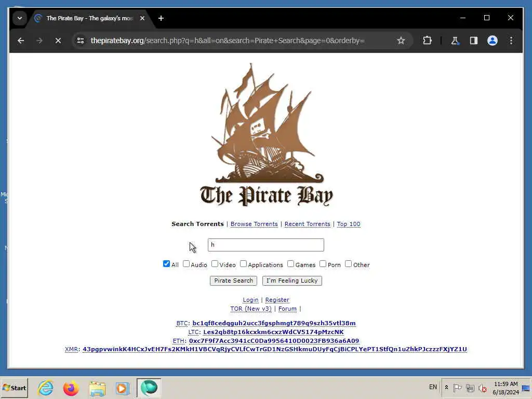This screenshot has width=532, height=399.
Task: Open Chrome Labs flask icon
Action: [x=455, y=41]
